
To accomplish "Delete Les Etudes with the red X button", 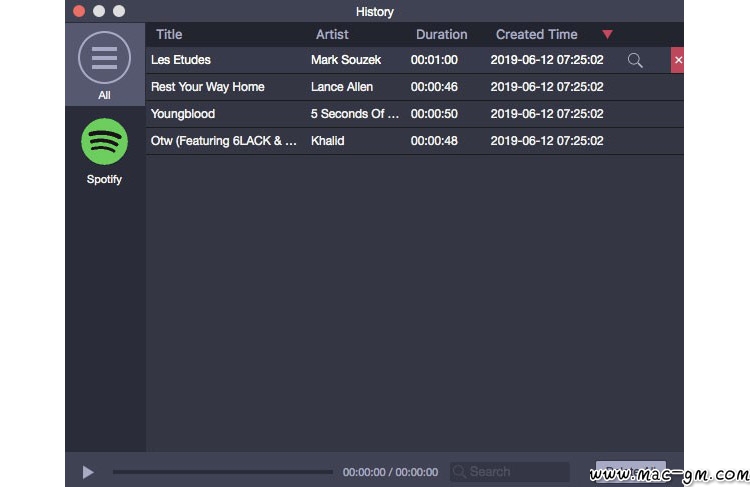I will pos(678,60).
